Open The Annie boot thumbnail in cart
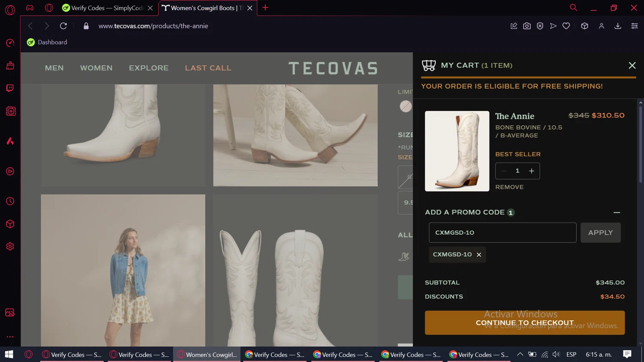 click(x=457, y=151)
